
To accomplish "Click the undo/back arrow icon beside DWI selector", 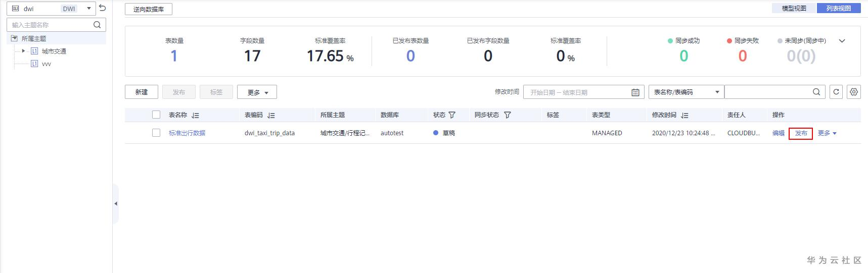I will (103, 8).
